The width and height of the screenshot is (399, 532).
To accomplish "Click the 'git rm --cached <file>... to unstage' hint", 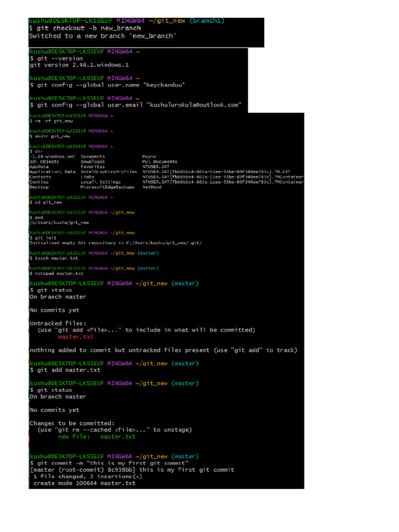I will 115,430.
